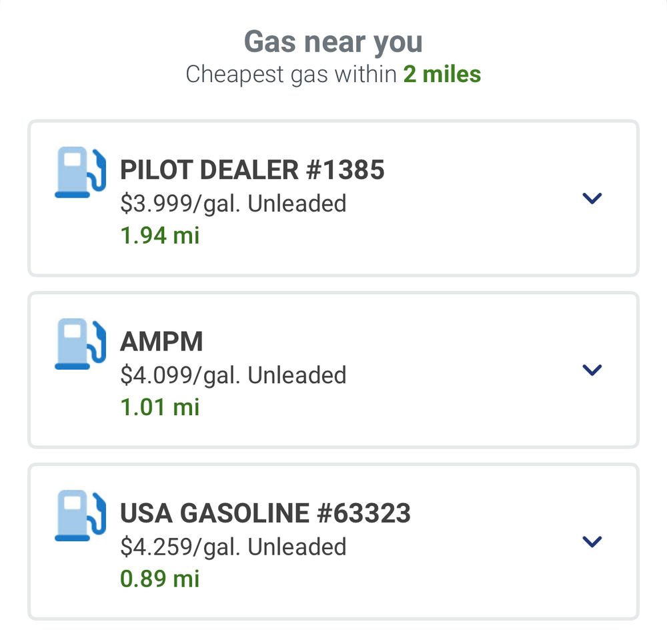Screen dimensions: 667x644
Task: Select the $3.999/gal. Unleaded price
Action: pos(233,204)
